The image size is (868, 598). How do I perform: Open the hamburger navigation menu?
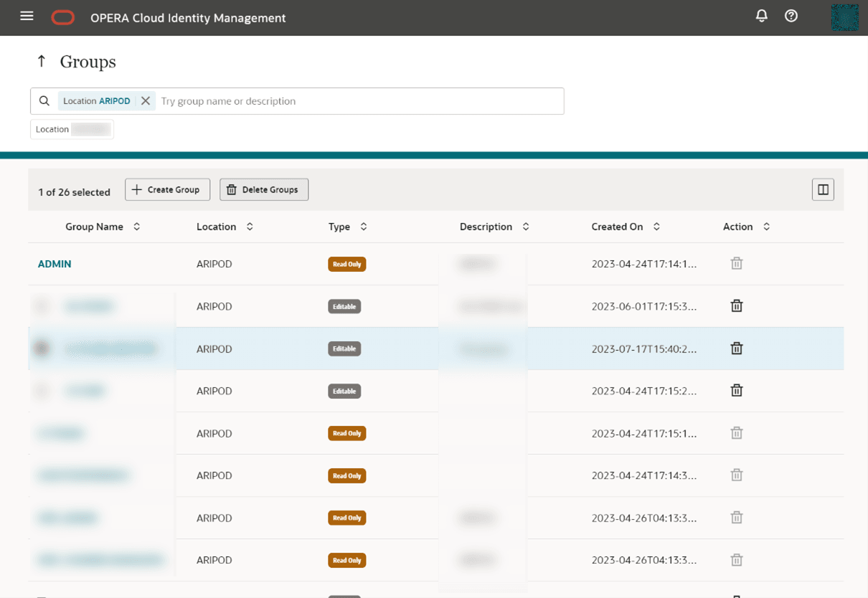coord(27,16)
